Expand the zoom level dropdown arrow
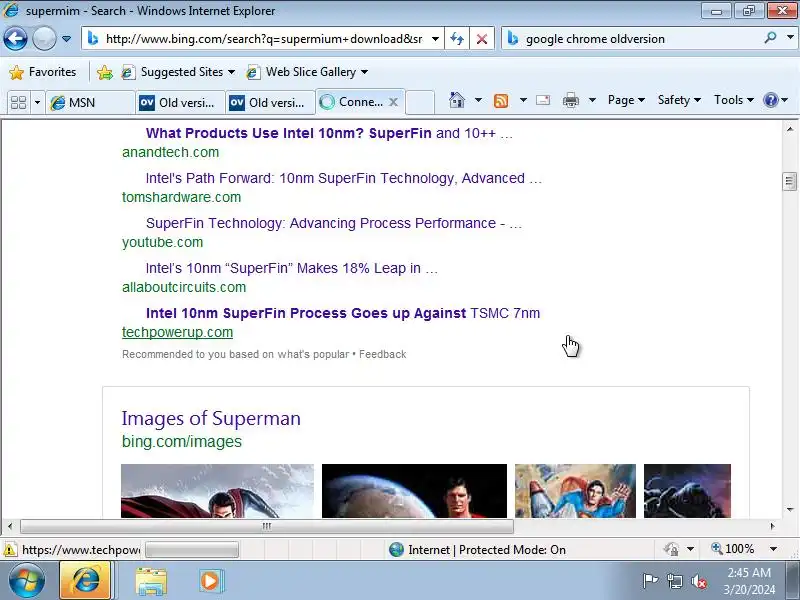The image size is (800, 600). click(773, 549)
